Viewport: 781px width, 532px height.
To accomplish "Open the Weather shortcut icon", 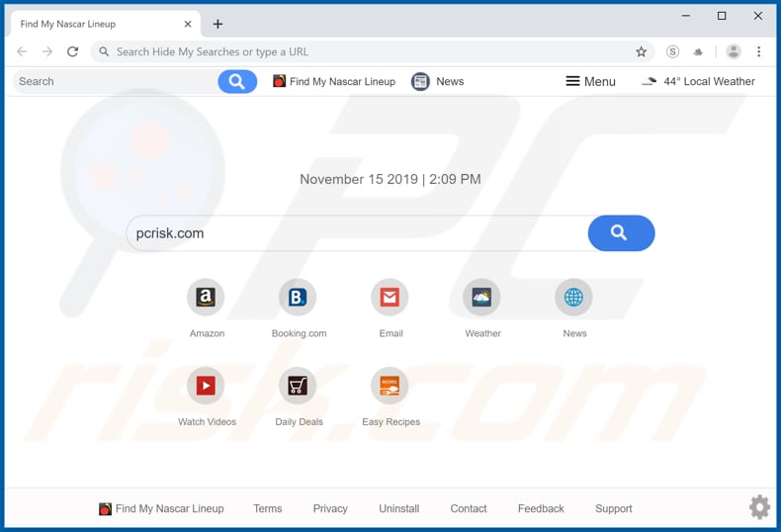I will [481, 297].
